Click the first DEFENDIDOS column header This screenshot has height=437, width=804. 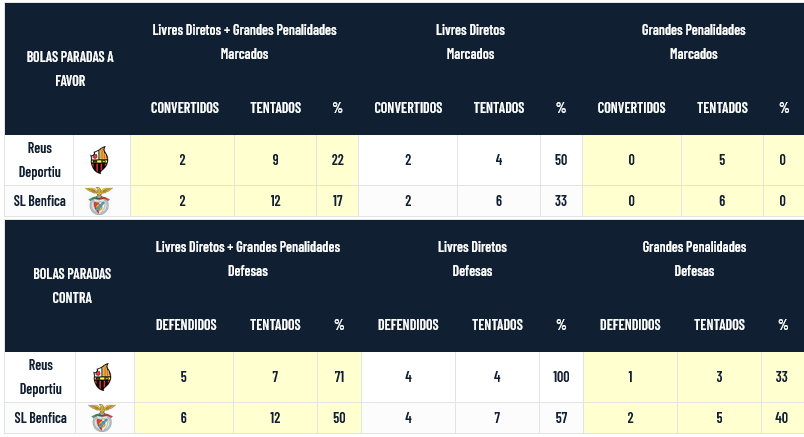pyautogui.click(x=186, y=325)
